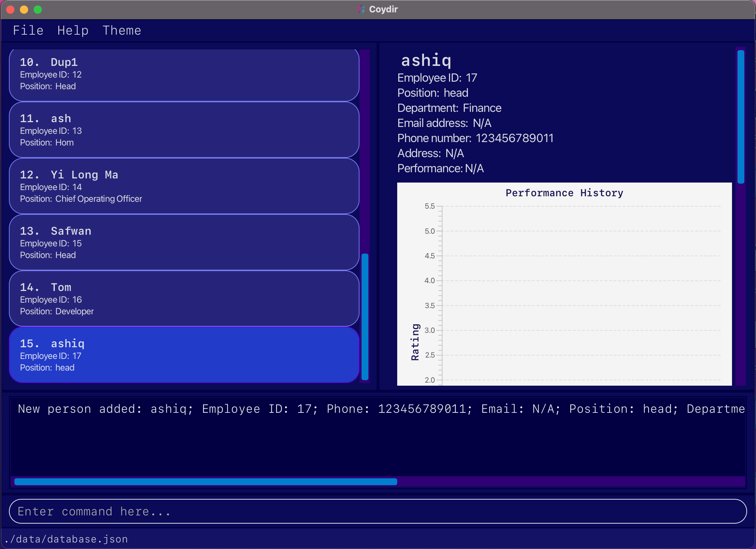Click the Coydir app icon in title bar
The image size is (756, 549).
point(361,9)
